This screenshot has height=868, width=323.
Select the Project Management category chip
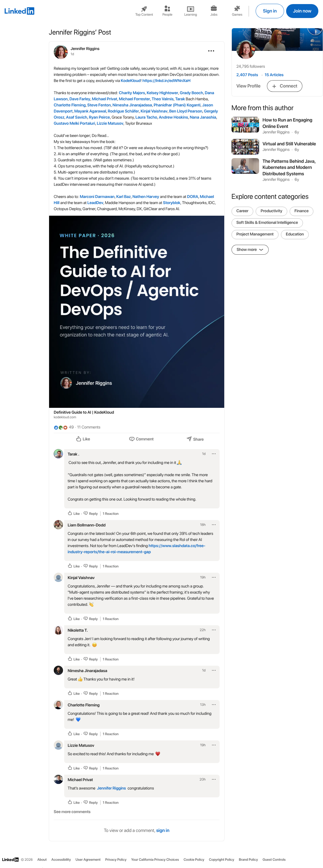point(255,234)
